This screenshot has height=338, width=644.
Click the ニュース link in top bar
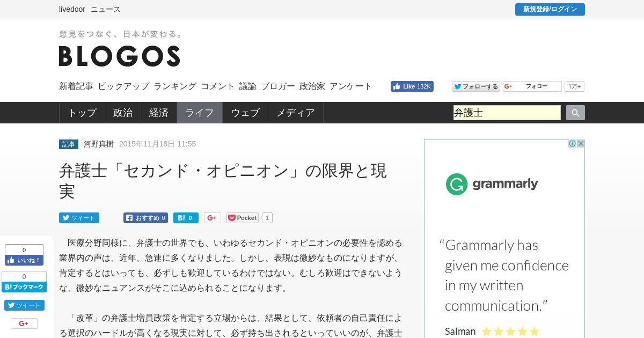106,9
